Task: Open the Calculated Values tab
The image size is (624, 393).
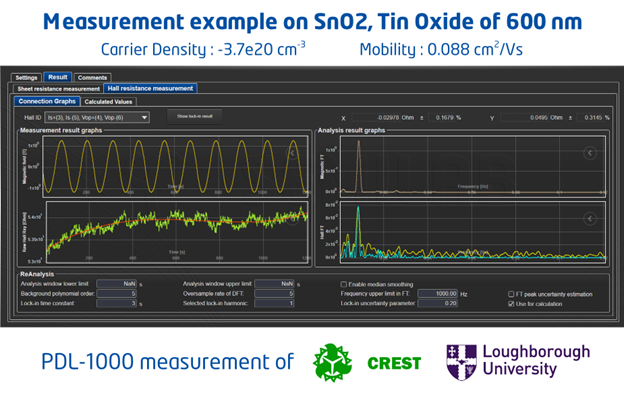Action: click(x=108, y=102)
